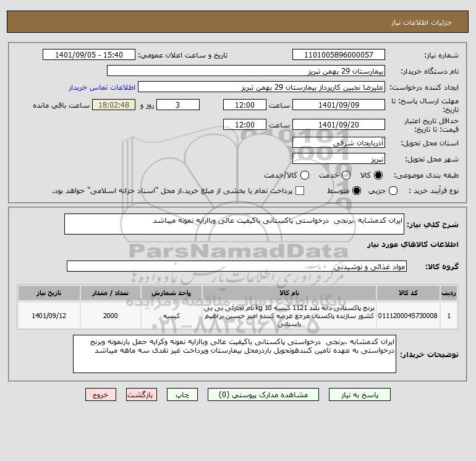476x461 pixels.
Task: Click the need date cell 1401/09/12
Action: [49, 316]
